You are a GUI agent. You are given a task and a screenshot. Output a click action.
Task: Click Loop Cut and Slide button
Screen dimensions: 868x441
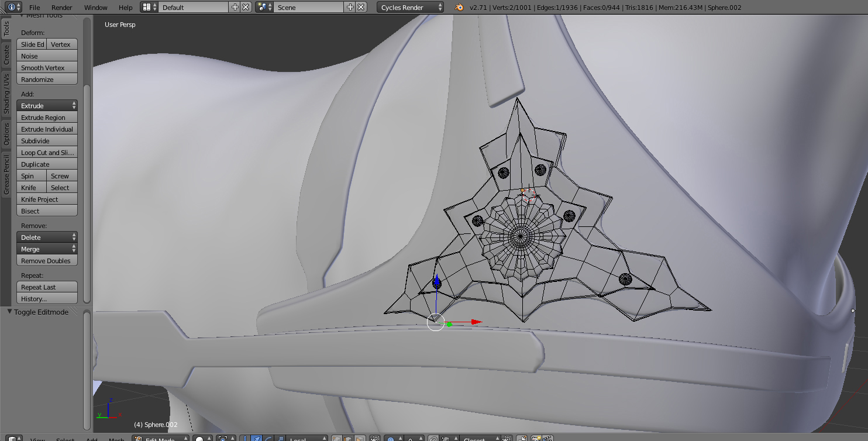47,152
